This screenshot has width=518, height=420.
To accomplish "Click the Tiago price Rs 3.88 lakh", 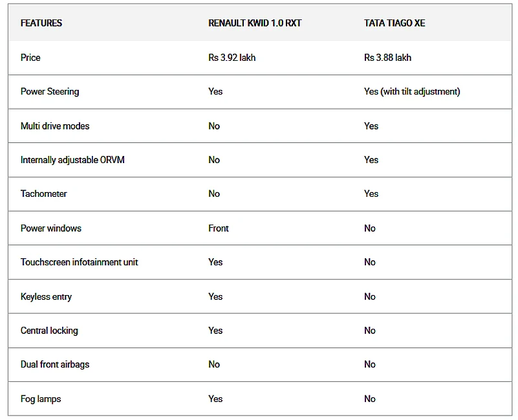I will tap(387, 58).
